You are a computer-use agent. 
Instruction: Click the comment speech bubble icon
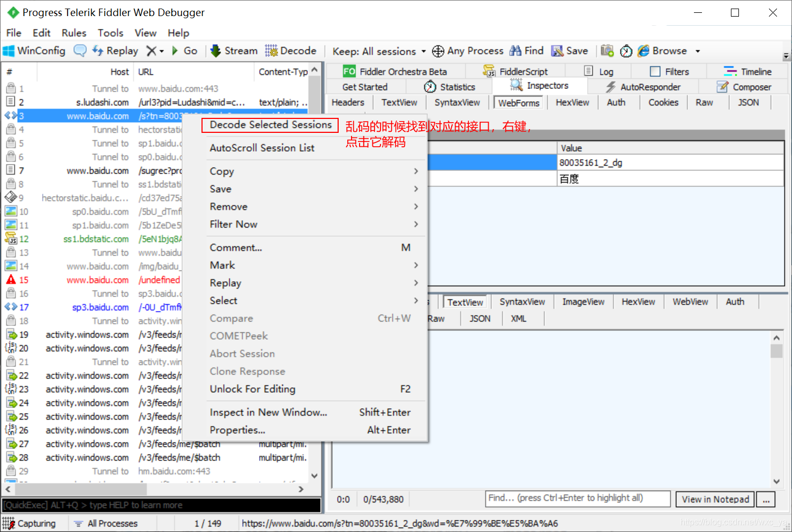coord(80,51)
